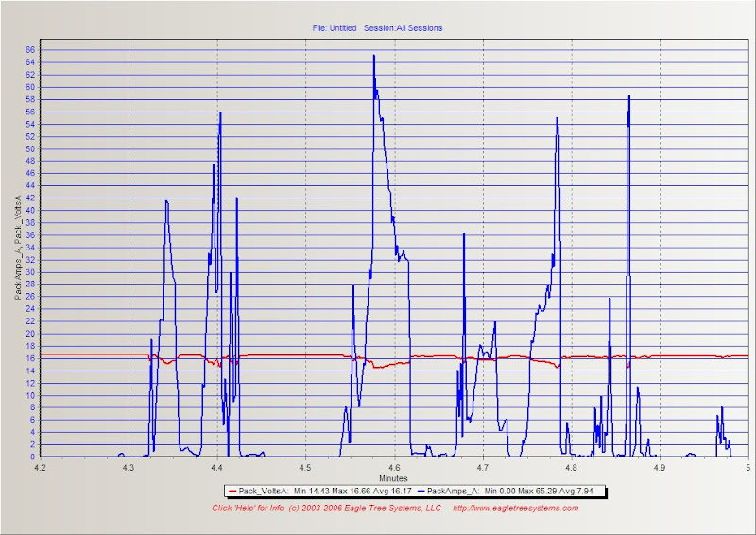
Task: Click the blue peak tip near 59 amps
Action: coord(628,95)
